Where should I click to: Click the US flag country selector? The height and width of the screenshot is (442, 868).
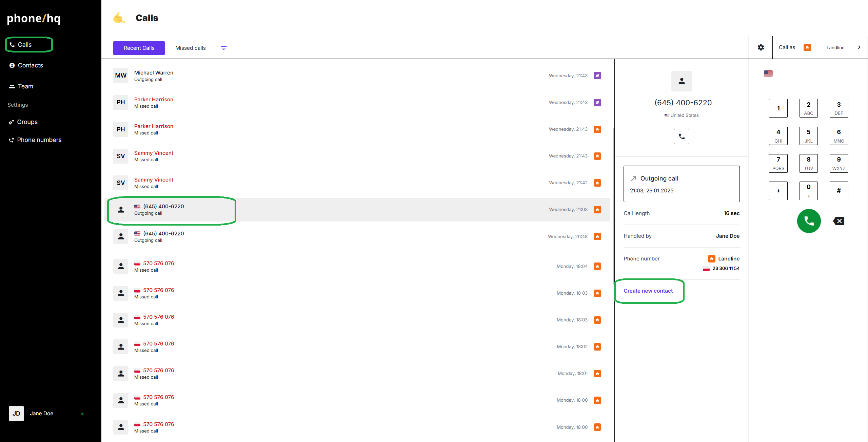click(x=768, y=73)
